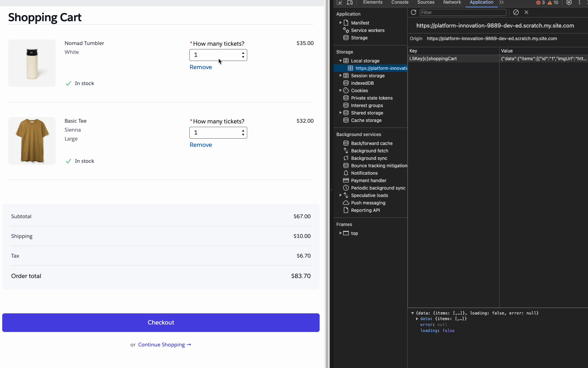Open Periodic background sync
Viewport: 588px width, 368px height.
(378, 188)
